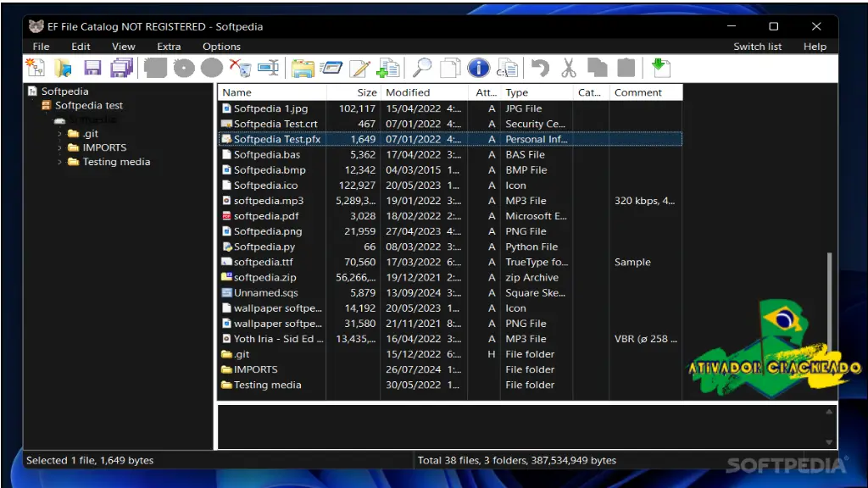
Task: Click the red X recycle bin delete icon
Action: (240, 68)
